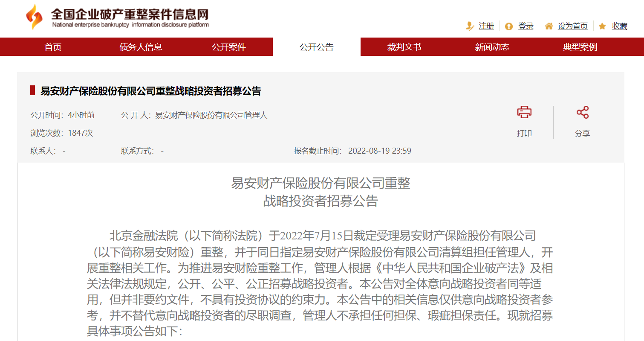Click the 收藏 bookmark link
The width and height of the screenshot is (644, 341).
[620, 26]
